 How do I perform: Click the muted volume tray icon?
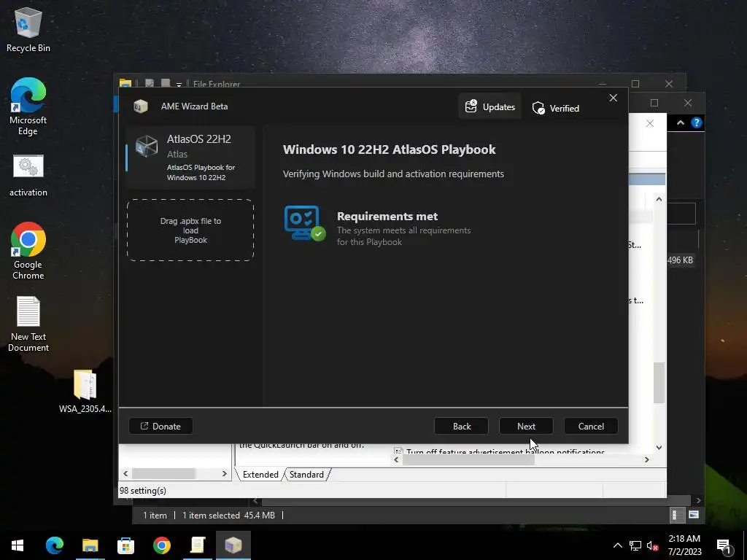pos(652,545)
